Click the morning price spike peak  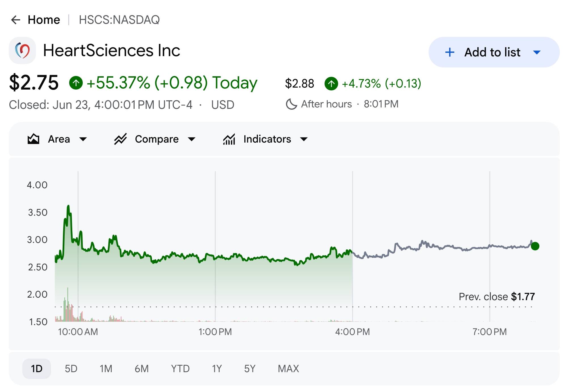[68, 206]
